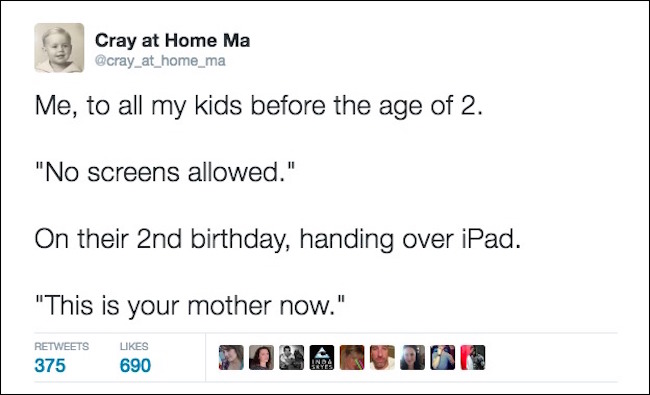Image resolution: width=650 pixels, height=395 pixels.
Task: Click the liker avatar with green straws
Action: 352,357
